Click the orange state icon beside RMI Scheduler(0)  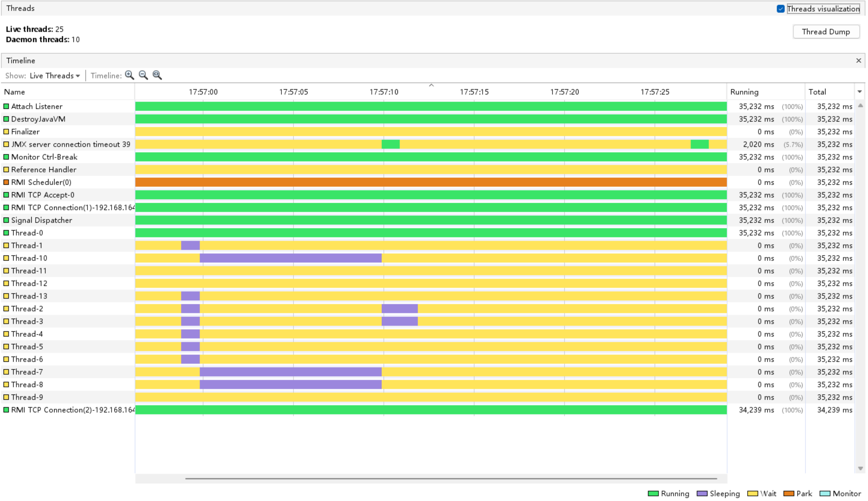point(6,182)
